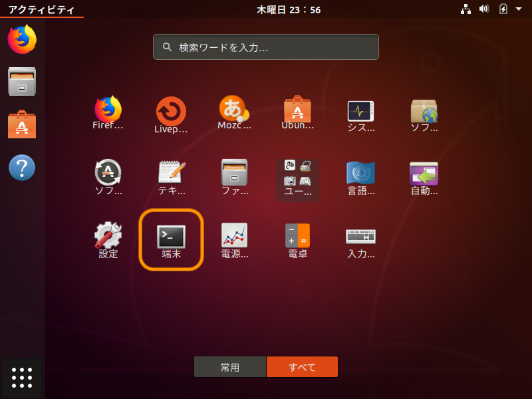Click the volume icon in top bar

tap(484, 9)
